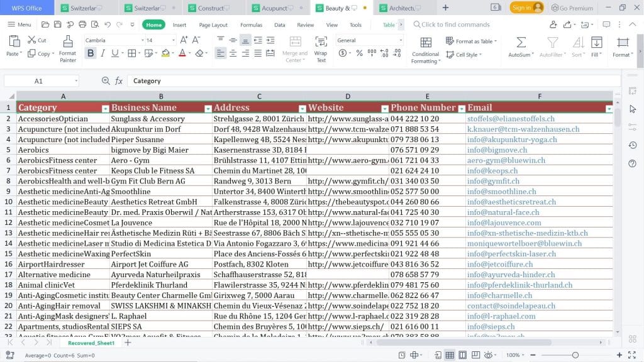Open email link info@sieps.ch
The image size is (644, 362).
(491, 327)
